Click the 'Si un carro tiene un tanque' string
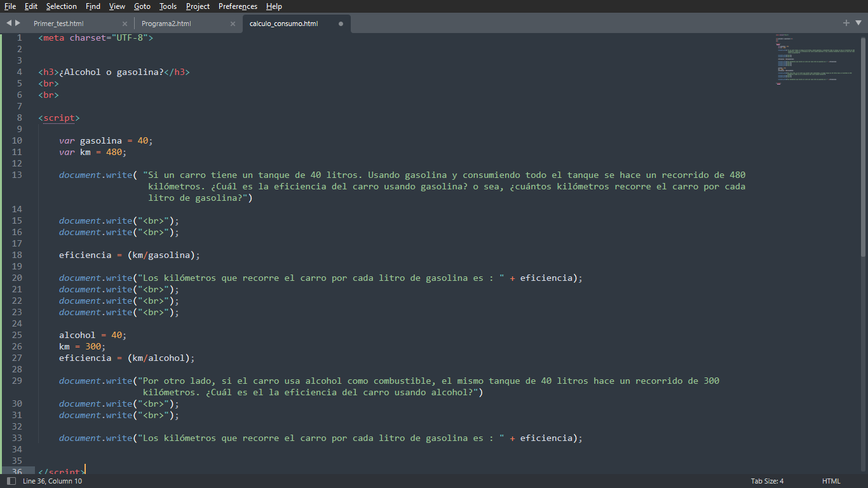 (x=444, y=186)
